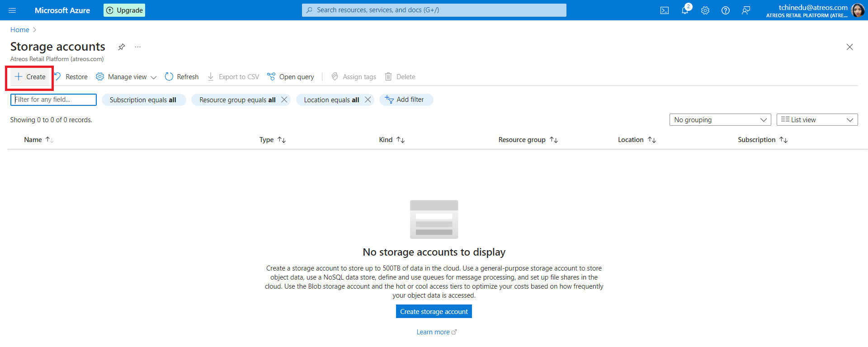Screen dimensions: 868x347
Task: Sort by the Type column
Action: [273, 140]
